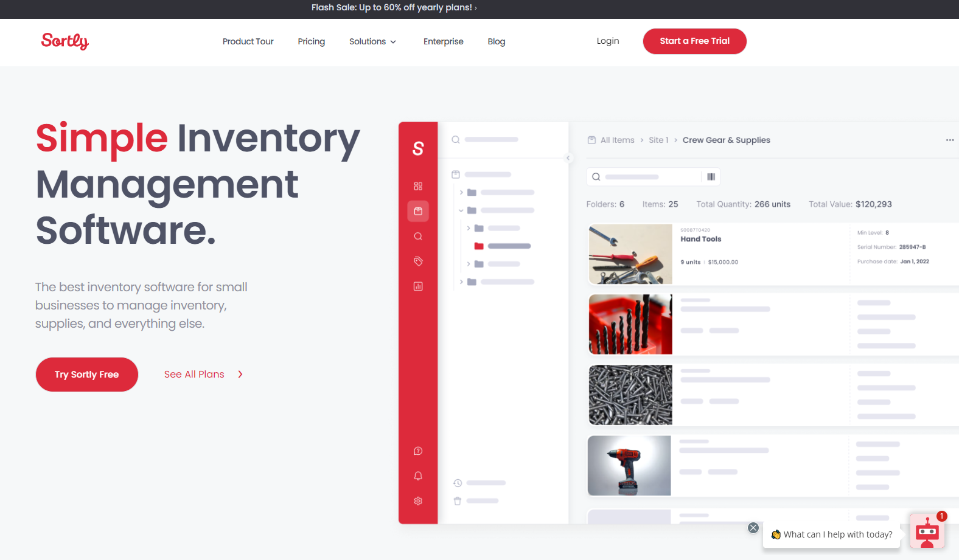Open the red chatbot robot icon

pyautogui.click(x=927, y=531)
